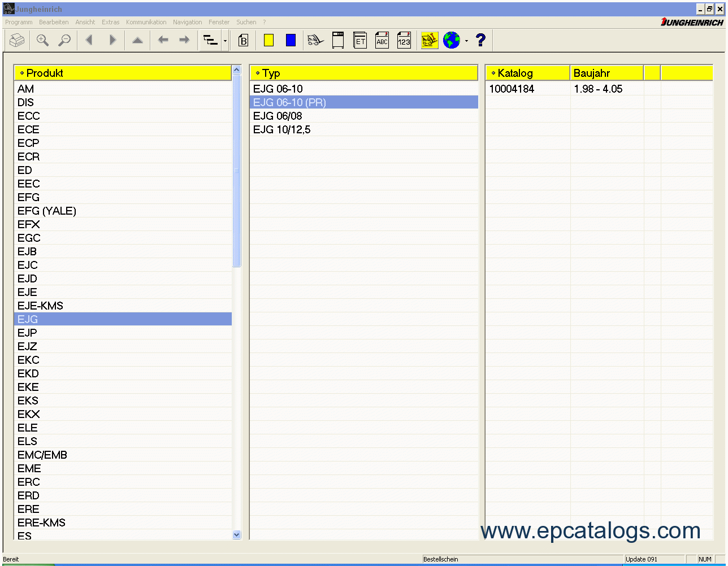Open dropdown arrow beside tree structure icon
The width and height of the screenshot is (728, 566).
coord(225,41)
